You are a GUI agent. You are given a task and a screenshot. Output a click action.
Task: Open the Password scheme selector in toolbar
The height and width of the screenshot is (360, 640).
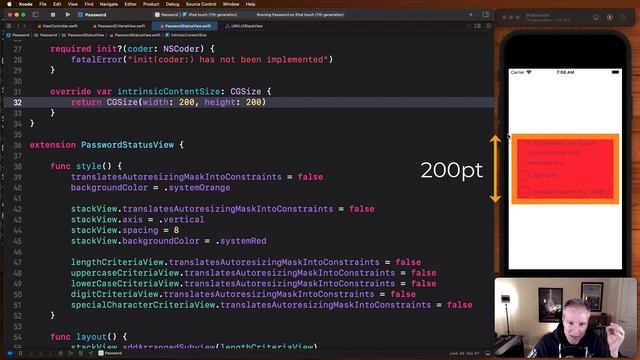(167, 15)
